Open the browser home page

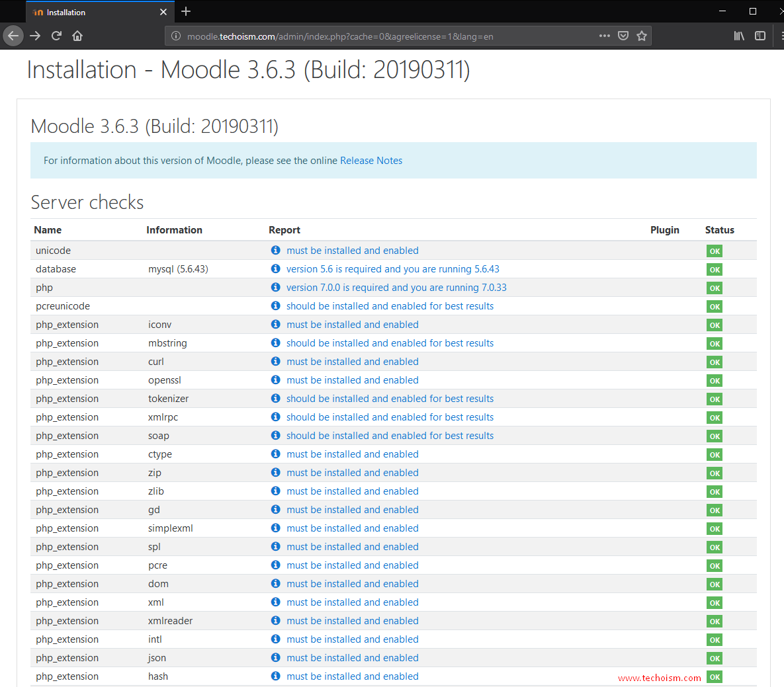click(x=77, y=36)
